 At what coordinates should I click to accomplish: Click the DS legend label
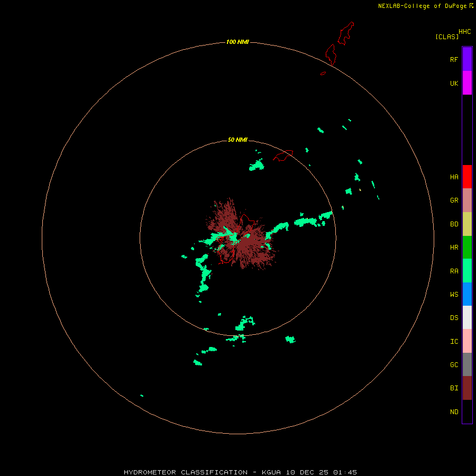(x=454, y=318)
